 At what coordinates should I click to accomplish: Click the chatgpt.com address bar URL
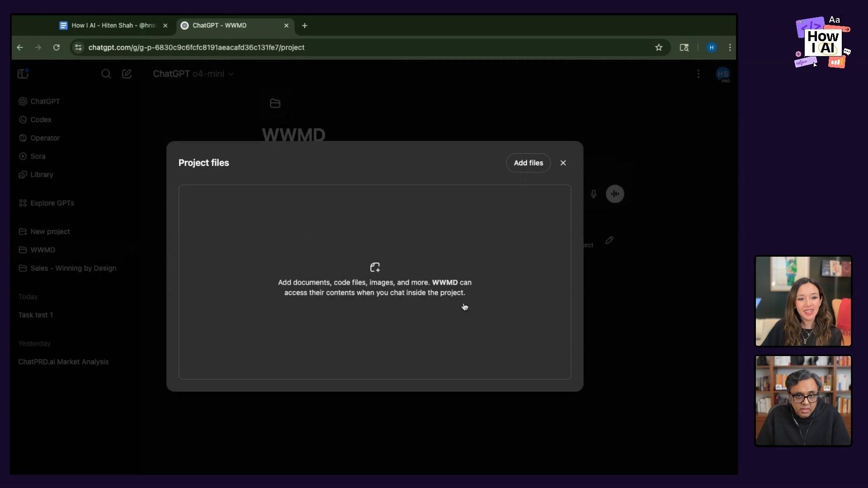tap(196, 47)
